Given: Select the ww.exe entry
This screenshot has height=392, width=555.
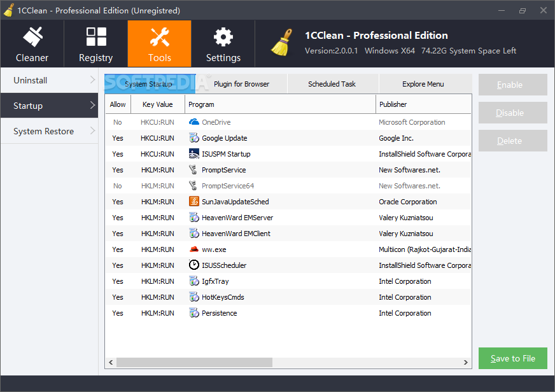Looking at the screenshot, I should click(x=214, y=249).
